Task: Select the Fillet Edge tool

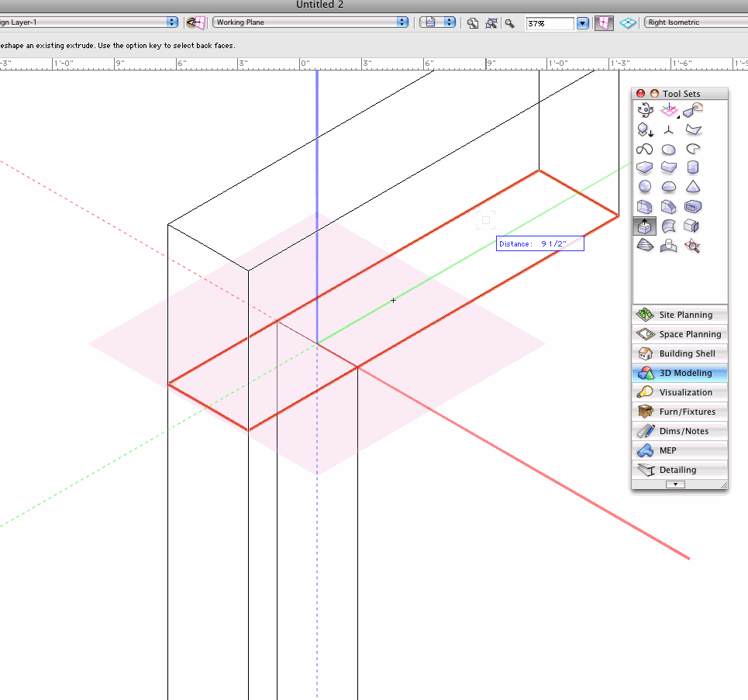Action: point(645,207)
